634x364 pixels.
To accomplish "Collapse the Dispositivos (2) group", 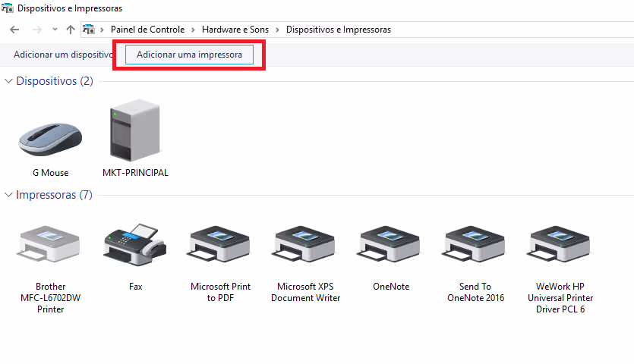I will (8, 81).
